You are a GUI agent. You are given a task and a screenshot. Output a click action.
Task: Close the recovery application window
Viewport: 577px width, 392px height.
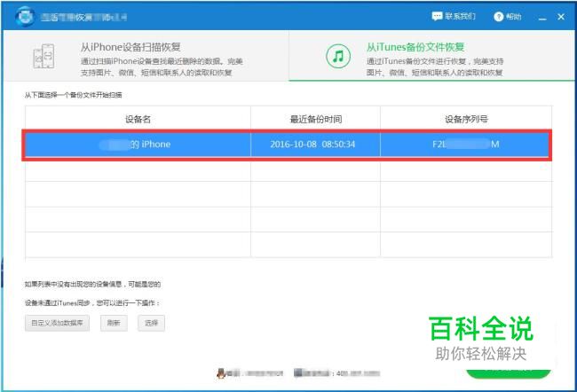point(561,17)
